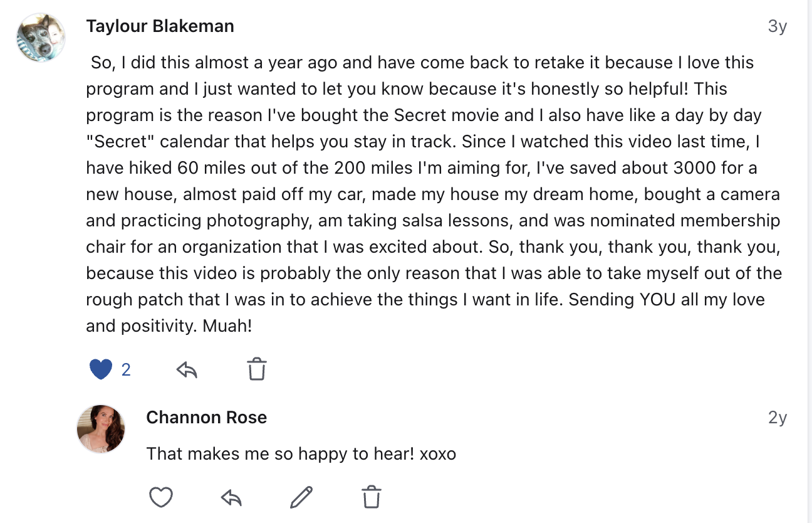Click the like count 2 beside the blue heart
The width and height of the screenshot is (812, 523).
(x=126, y=370)
